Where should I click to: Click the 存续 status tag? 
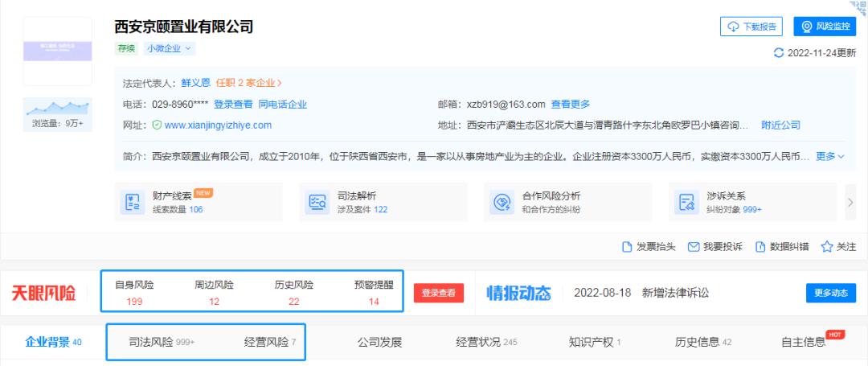tap(126, 48)
